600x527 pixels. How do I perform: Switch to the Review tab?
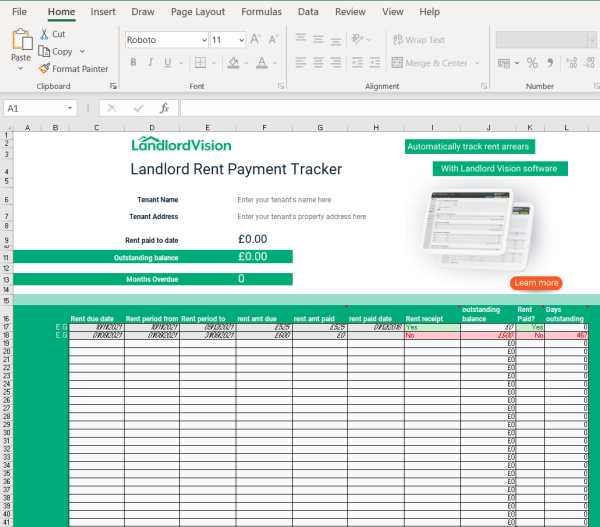tap(350, 12)
